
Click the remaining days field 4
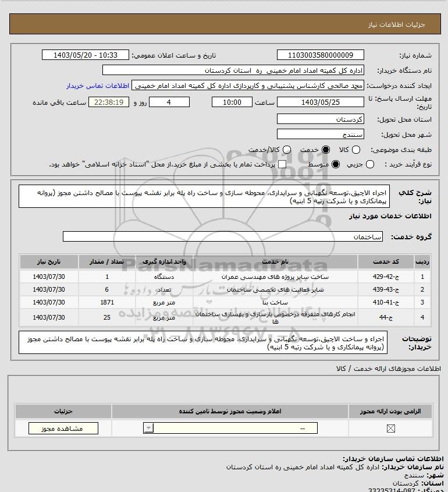click(169, 102)
